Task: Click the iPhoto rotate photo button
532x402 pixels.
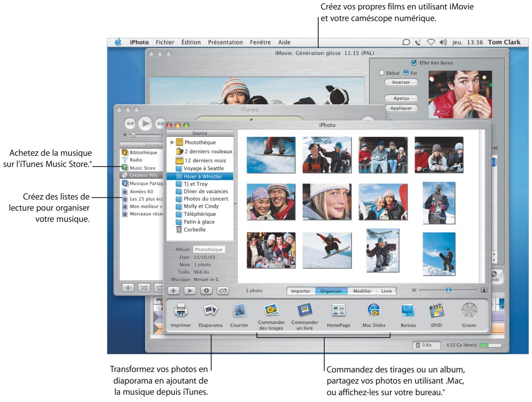Action: click(x=223, y=291)
